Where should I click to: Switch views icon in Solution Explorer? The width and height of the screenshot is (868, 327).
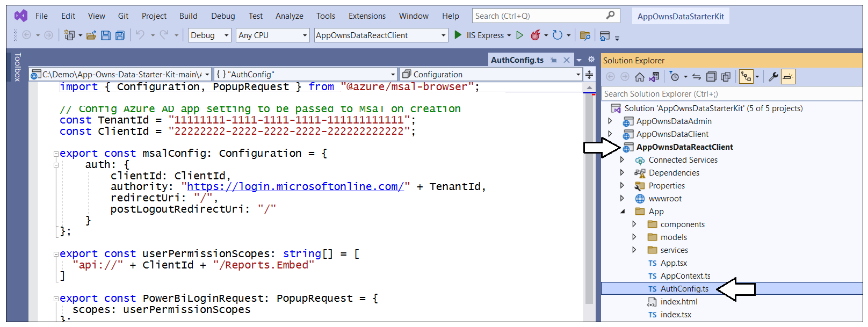click(x=654, y=77)
